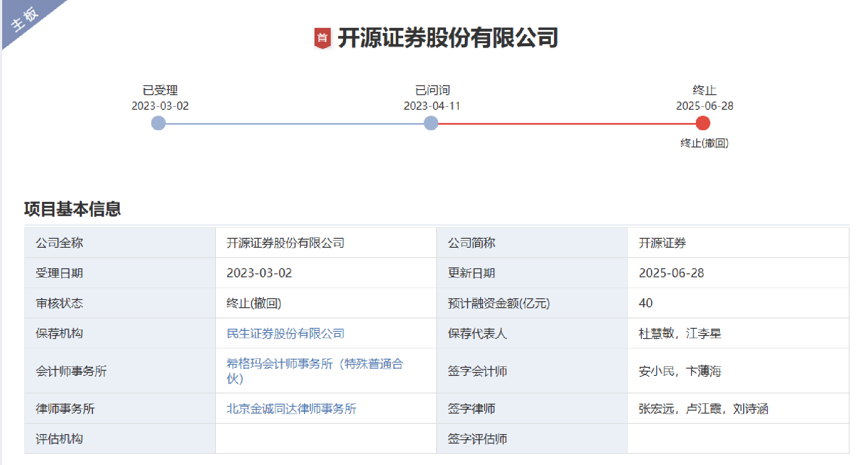This screenshot has height=465, width=868.
Task: Click the 审核状态 label cell
Action: [x=120, y=303]
